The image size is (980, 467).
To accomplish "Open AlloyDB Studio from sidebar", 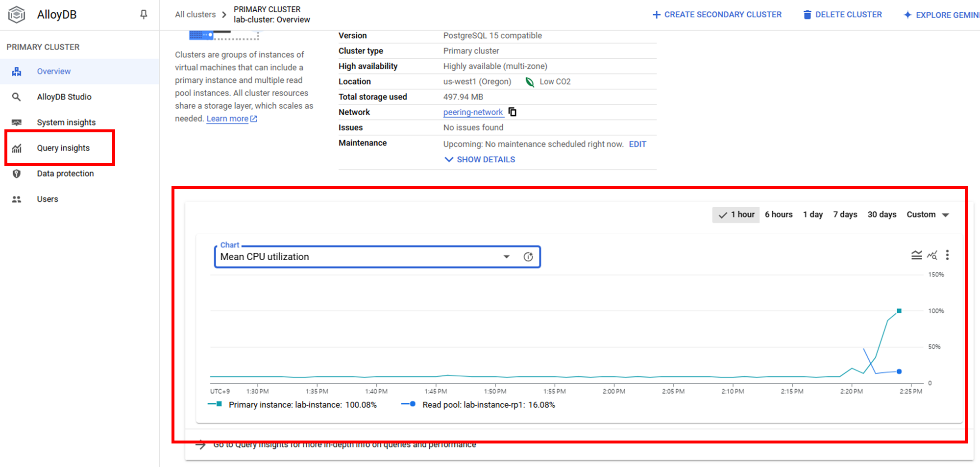I will click(64, 97).
